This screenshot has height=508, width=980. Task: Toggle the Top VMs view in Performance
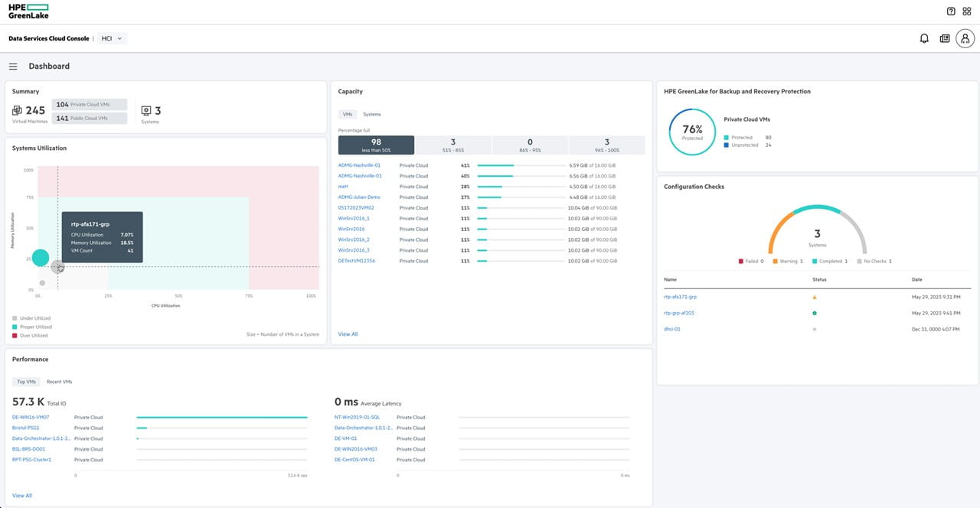tap(26, 381)
